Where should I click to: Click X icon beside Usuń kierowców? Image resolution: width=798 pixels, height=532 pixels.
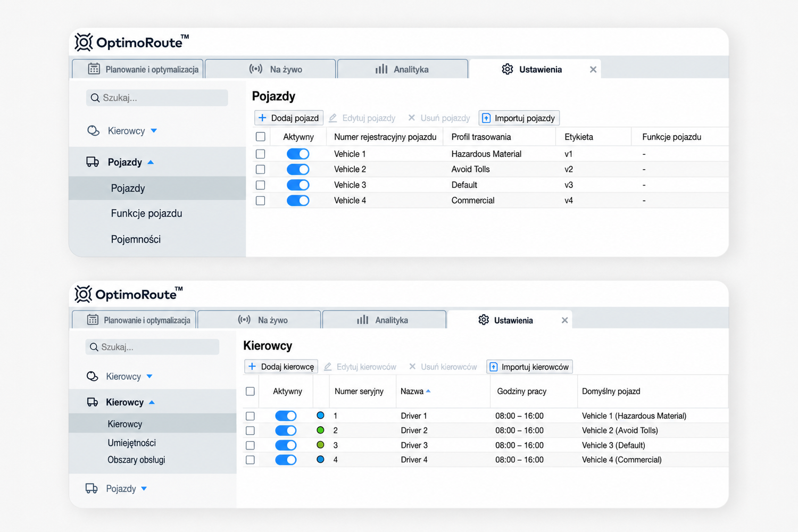[x=412, y=367]
